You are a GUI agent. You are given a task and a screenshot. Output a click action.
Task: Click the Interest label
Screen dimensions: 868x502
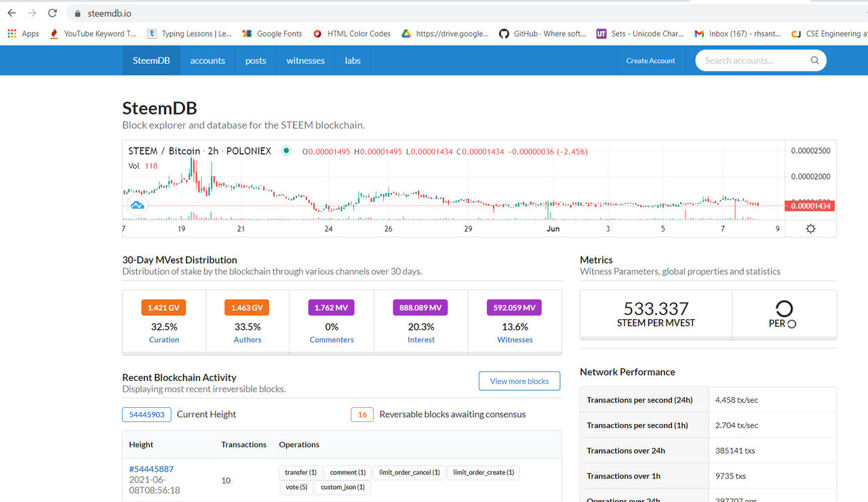(421, 340)
